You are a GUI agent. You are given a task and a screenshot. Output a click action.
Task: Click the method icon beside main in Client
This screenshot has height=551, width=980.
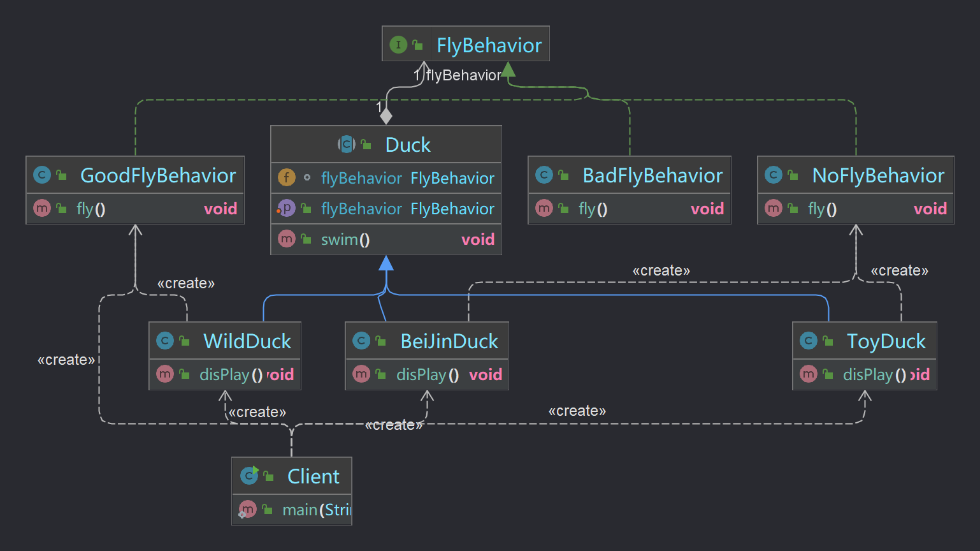[247, 510]
